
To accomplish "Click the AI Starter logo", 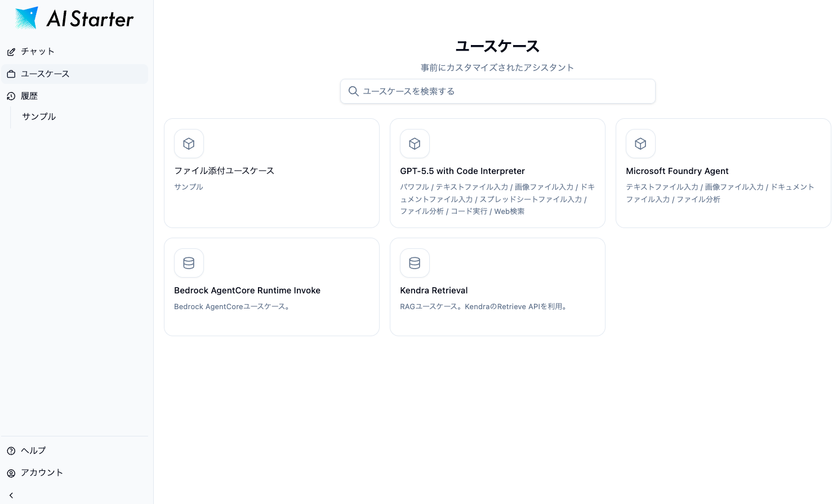I will click(x=74, y=18).
